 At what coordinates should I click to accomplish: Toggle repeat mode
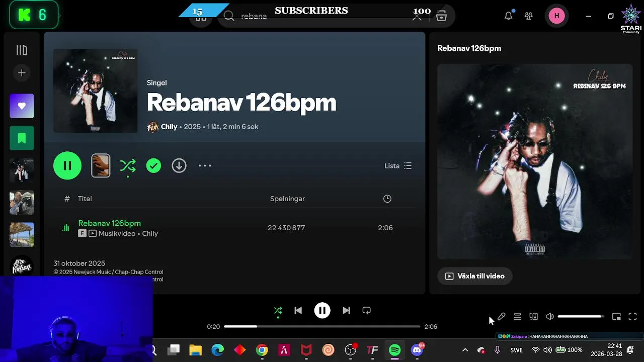(367, 311)
